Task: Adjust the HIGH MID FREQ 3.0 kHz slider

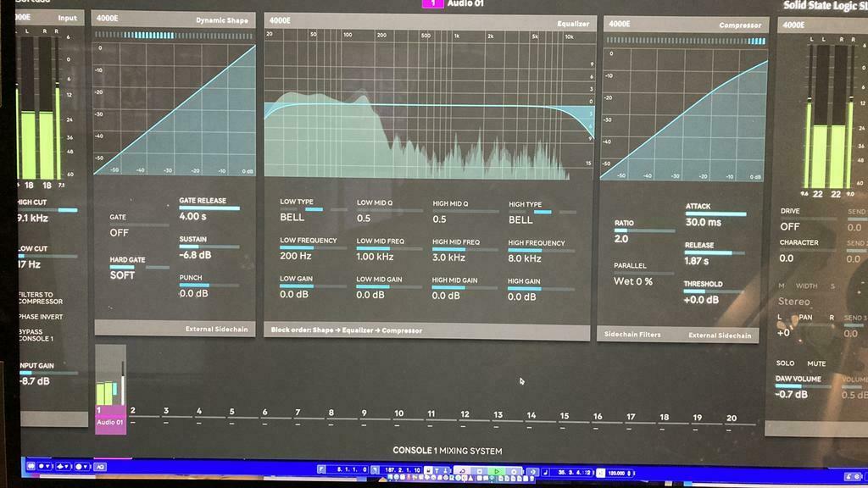Action: tap(465, 250)
